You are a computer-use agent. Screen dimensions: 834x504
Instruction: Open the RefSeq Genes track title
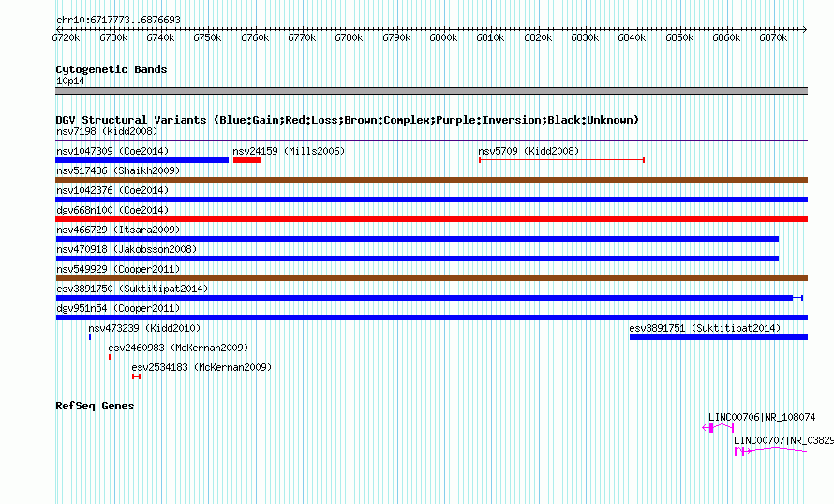(x=95, y=406)
